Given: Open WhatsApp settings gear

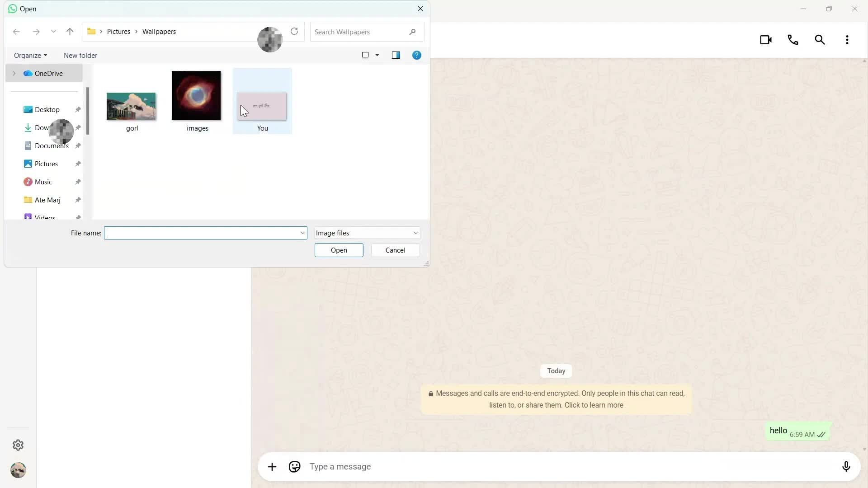Looking at the screenshot, I should (18, 445).
